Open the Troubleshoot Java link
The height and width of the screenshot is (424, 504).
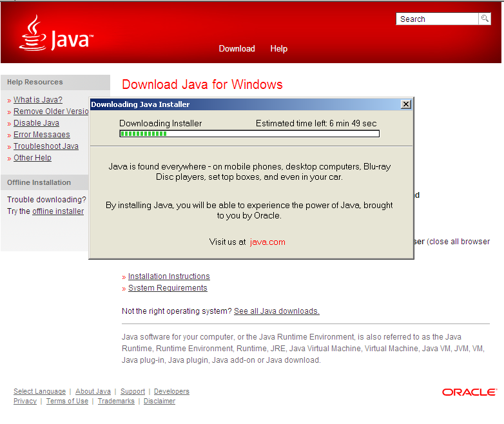(46, 146)
